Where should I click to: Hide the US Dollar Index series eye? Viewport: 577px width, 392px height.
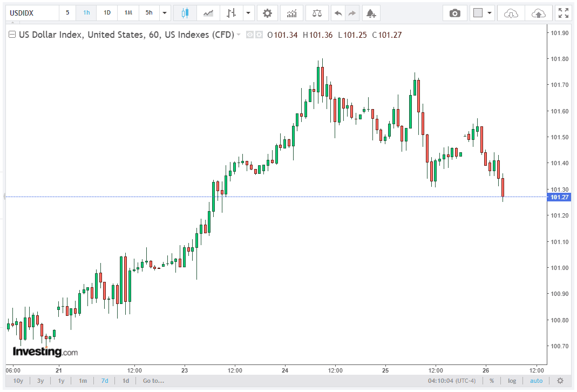pyautogui.click(x=250, y=35)
